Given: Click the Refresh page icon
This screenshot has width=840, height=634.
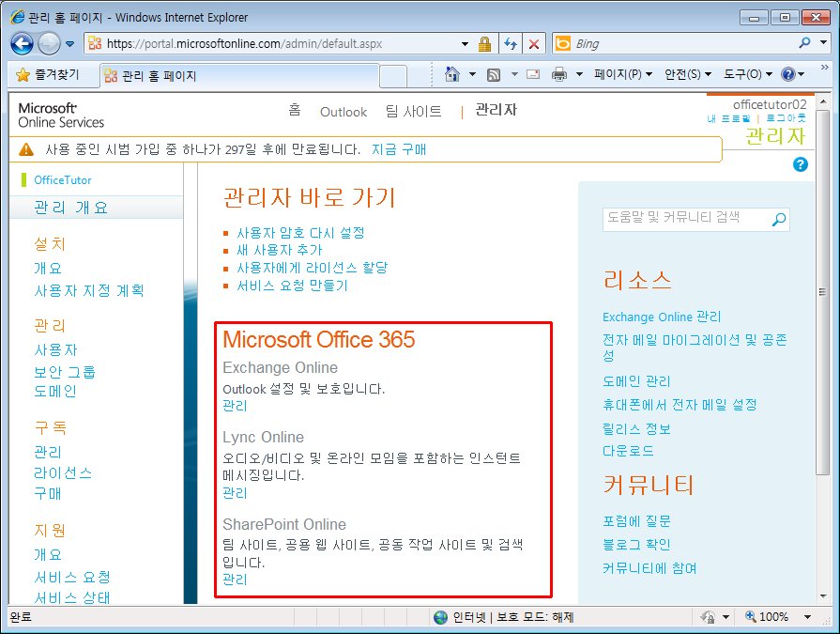Looking at the screenshot, I should [511, 43].
